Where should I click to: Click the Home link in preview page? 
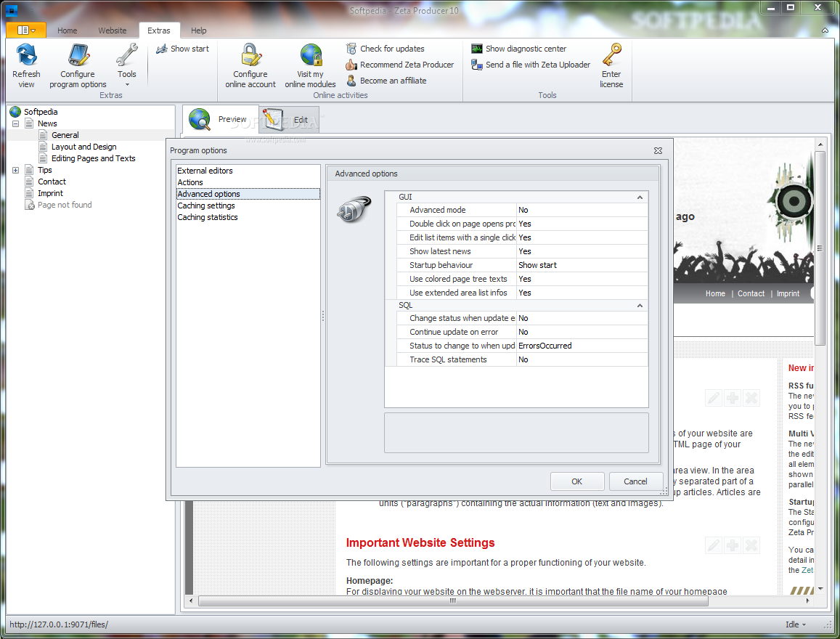coord(715,293)
